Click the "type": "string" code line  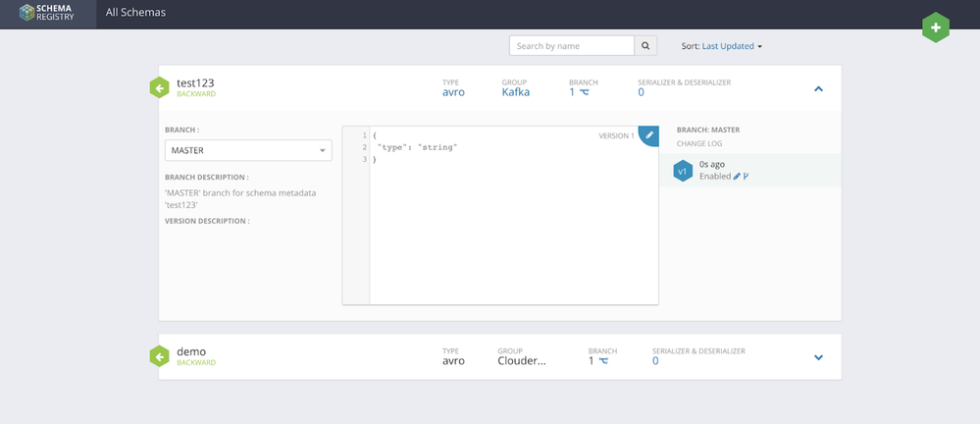click(x=418, y=147)
